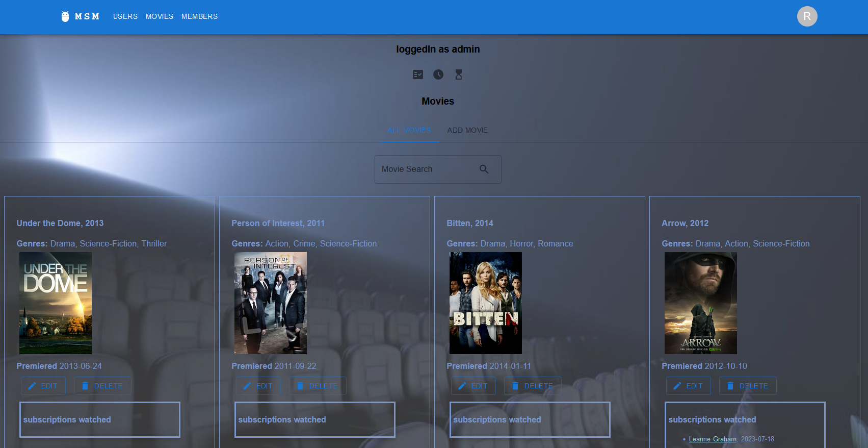Switch to the ADD MOVIE tab

point(467,130)
